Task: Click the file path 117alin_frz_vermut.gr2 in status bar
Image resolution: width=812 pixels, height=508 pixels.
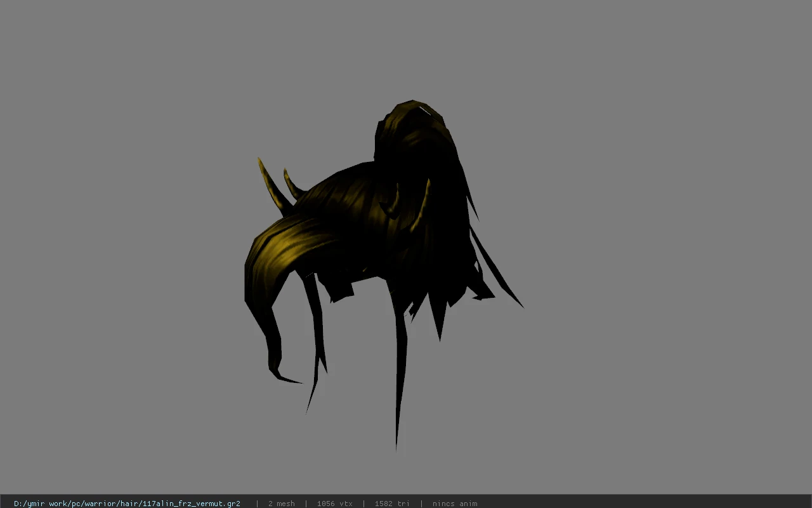Action: click(x=127, y=504)
